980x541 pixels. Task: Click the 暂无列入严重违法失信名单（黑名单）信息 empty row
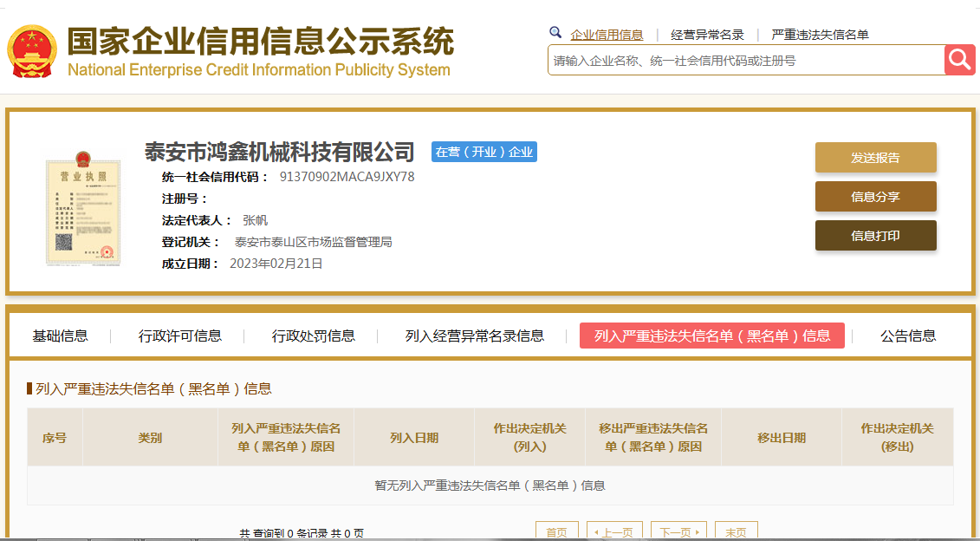coord(490,486)
